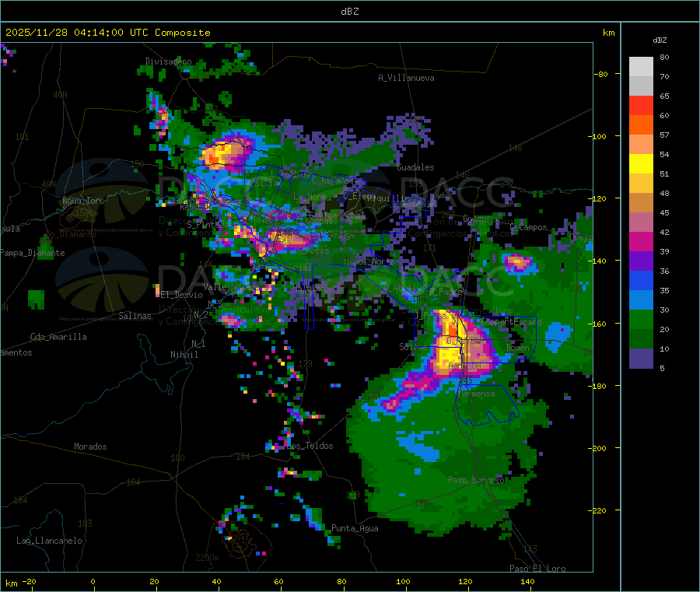700x592 pixels.
Task: Click the '0' km tick on bottom axis
Action: (93, 581)
